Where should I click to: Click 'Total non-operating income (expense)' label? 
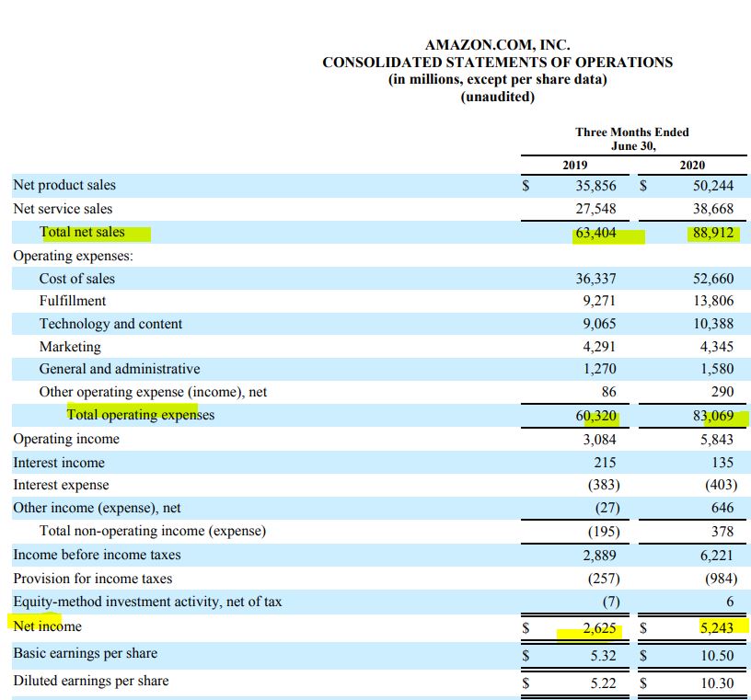(153, 531)
